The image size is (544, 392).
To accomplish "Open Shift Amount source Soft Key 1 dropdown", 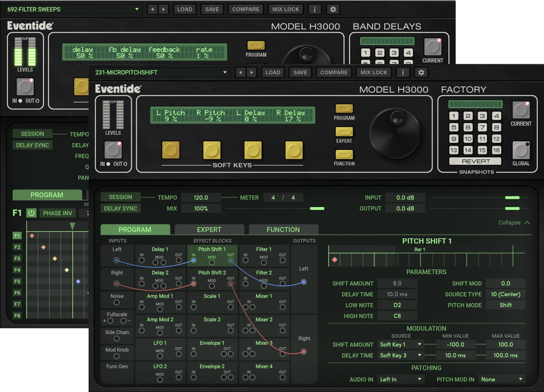I will (400, 344).
